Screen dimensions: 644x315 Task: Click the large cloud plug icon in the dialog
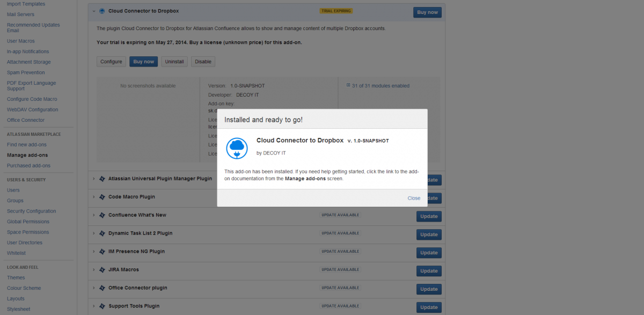click(237, 149)
